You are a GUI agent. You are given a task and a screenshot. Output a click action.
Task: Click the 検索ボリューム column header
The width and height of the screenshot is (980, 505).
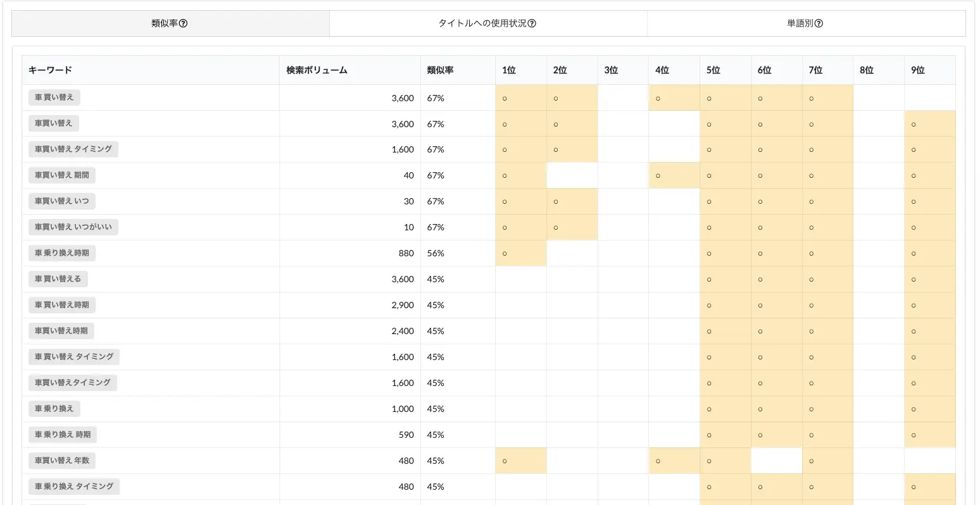(x=317, y=70)
